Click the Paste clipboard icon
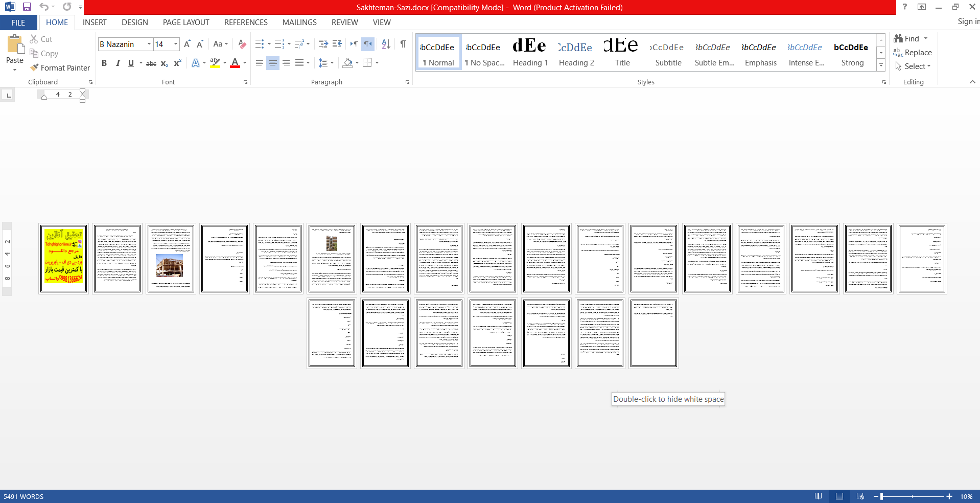Screen dimensions: 980x503 [x=15, y=44]
